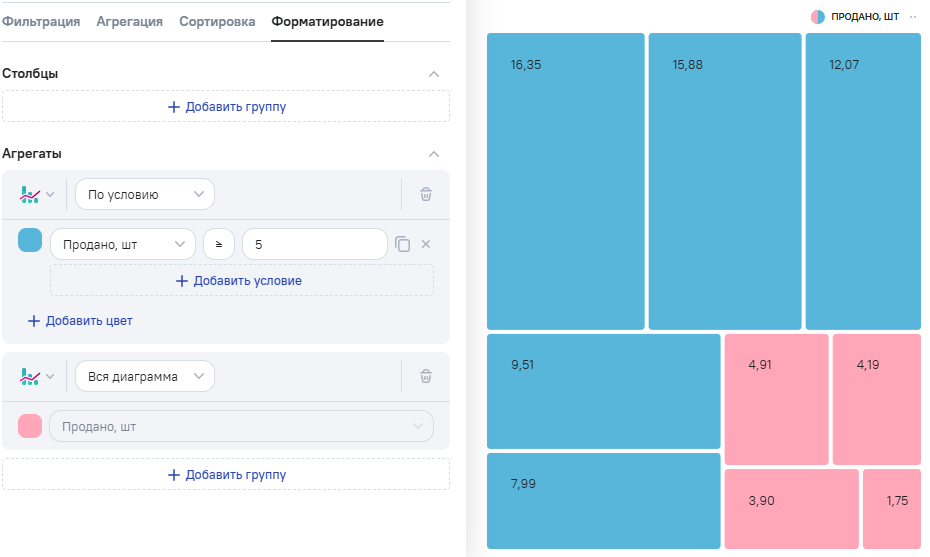The image size is (930, 557).
Task: Copy the 'Продано, шт' condition row
Action: 403,244
